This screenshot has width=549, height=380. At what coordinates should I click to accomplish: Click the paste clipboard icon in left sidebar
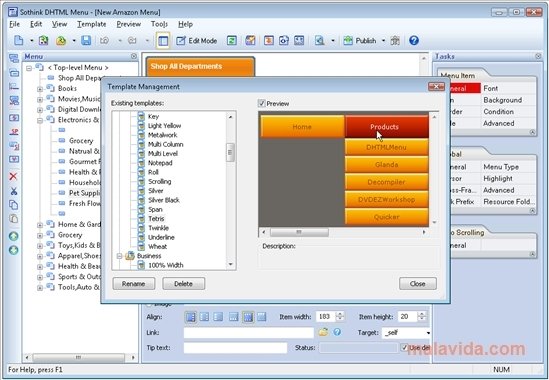[13, 219]
